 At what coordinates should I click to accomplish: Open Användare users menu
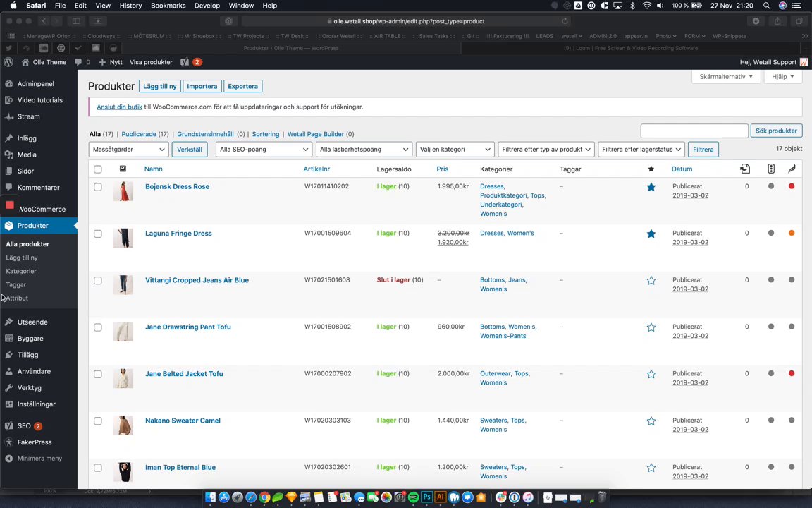point(34,371)
